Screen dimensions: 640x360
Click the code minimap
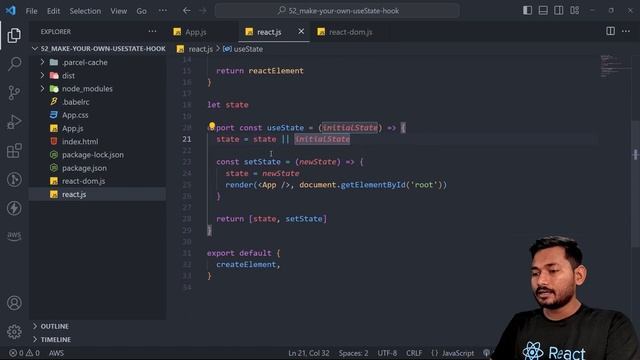(615, 66)
